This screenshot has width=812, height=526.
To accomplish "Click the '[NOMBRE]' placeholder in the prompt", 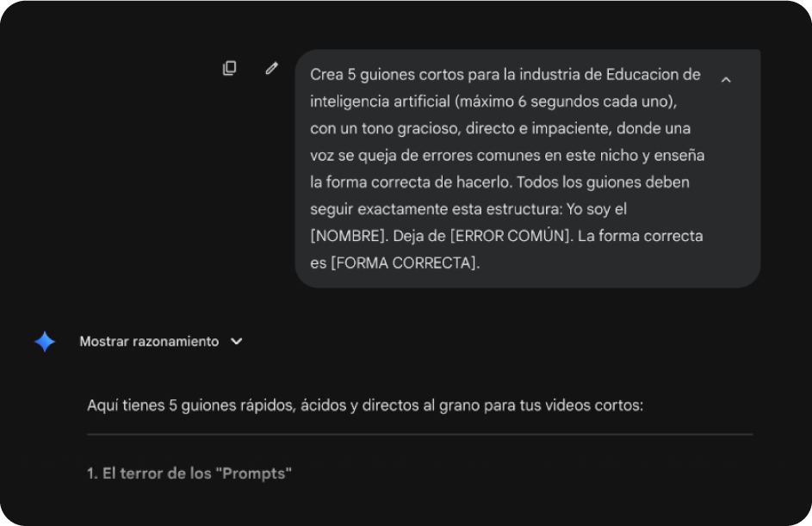I will pyautogui.click(x=349, y=236).
